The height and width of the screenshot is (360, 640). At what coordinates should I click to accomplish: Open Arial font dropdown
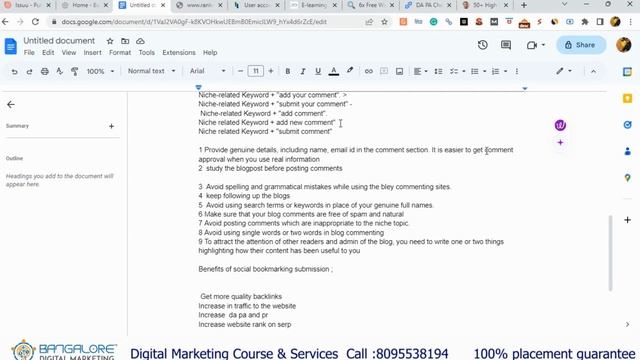[207, 71]
